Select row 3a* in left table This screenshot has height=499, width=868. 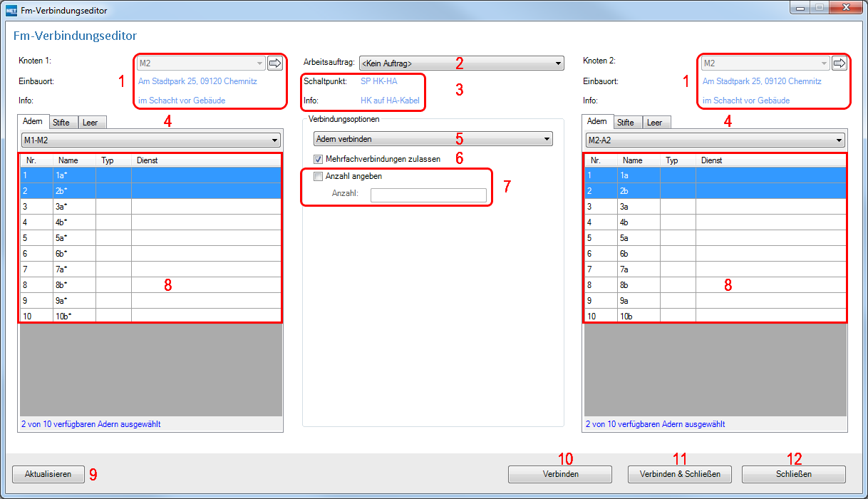tap(150, 206)
